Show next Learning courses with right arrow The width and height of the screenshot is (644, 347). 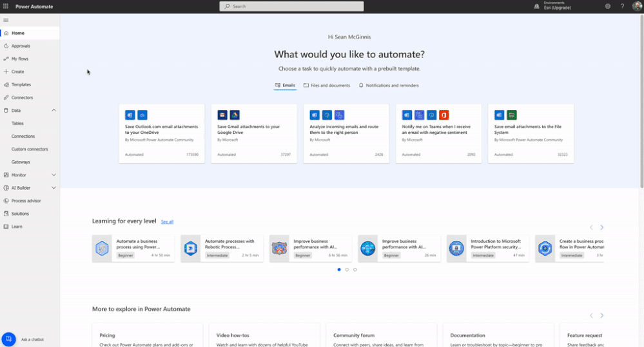pos(601,227)
